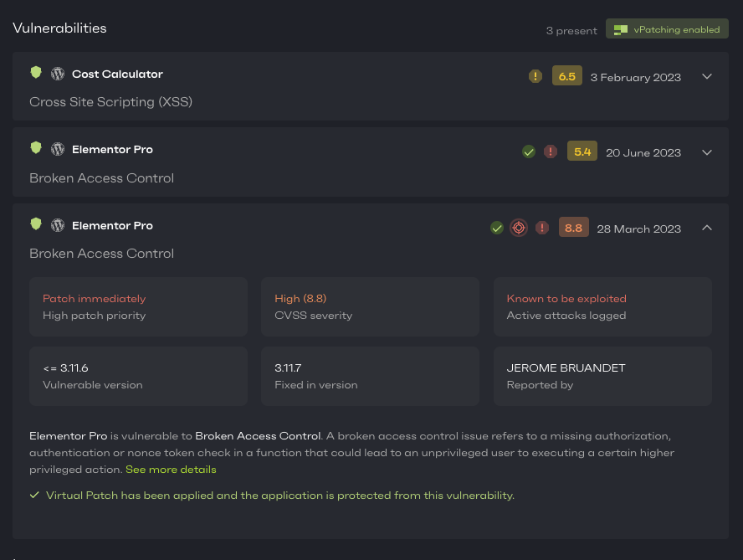The width and height of the screenshot is (743, 560).
Task: Expand the Elementor Pro 20 June 2023 entry
Action: pos(707,152)
